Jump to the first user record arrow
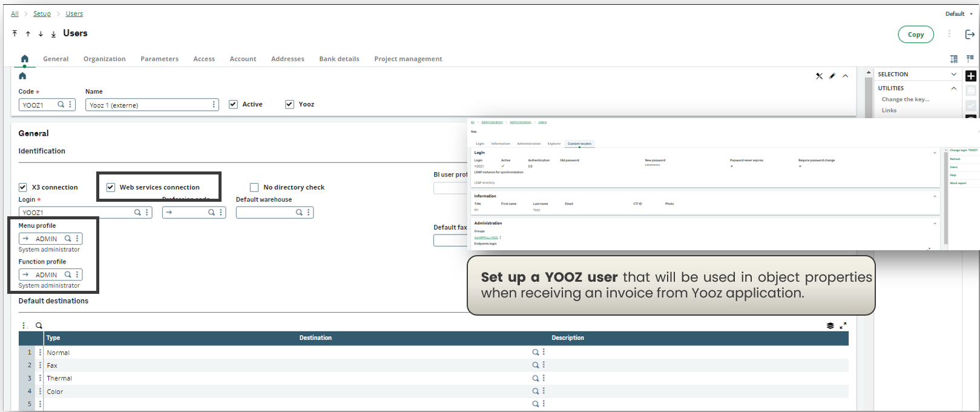Viewport: 980px width, 412px height. pos(15,33)
